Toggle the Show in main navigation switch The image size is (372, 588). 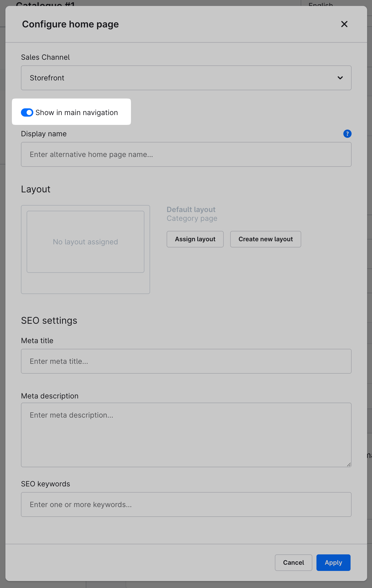coord(27,112)
